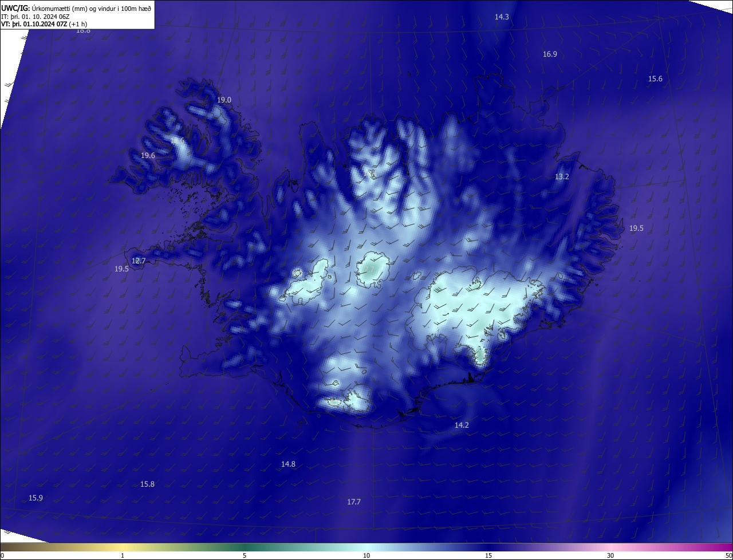733x560 pixels.
Task: Click the 19.0 value on the map
Action: [224, 100]
